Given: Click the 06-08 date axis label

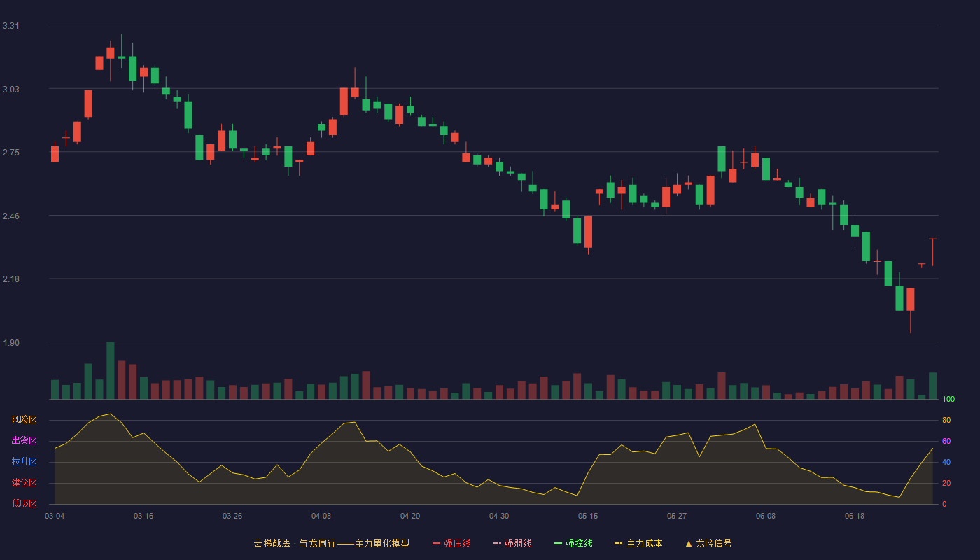Looking at the screenshot, I should [x=766, y=516].
